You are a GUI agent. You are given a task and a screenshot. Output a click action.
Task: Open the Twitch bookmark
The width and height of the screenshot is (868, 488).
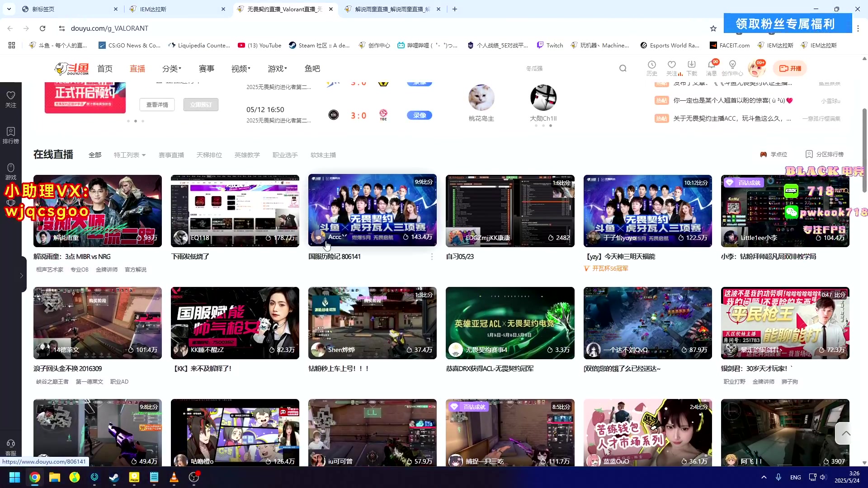550,45
